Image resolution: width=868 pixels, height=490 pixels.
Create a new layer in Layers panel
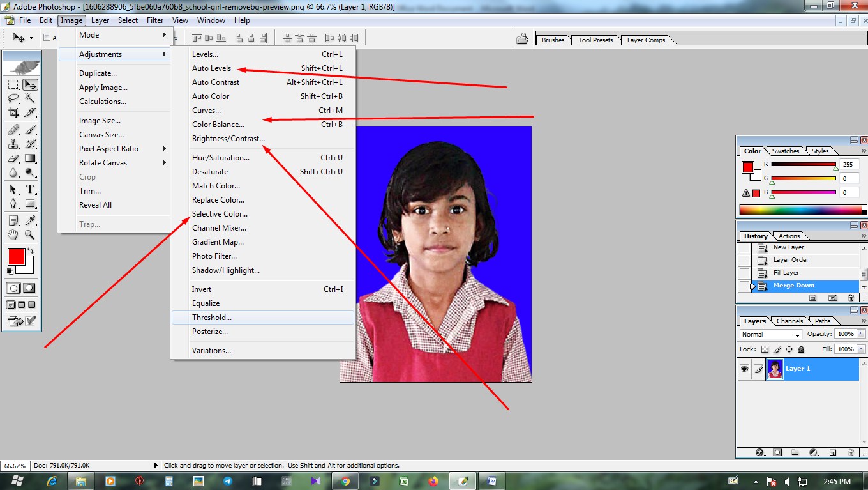click(832, 452)
